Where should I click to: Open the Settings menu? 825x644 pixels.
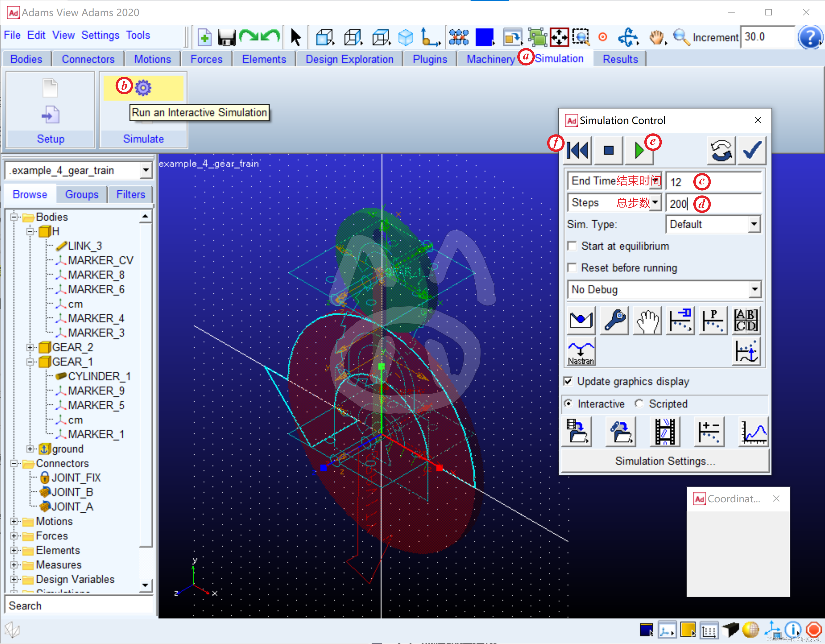[x=100, y=35]
